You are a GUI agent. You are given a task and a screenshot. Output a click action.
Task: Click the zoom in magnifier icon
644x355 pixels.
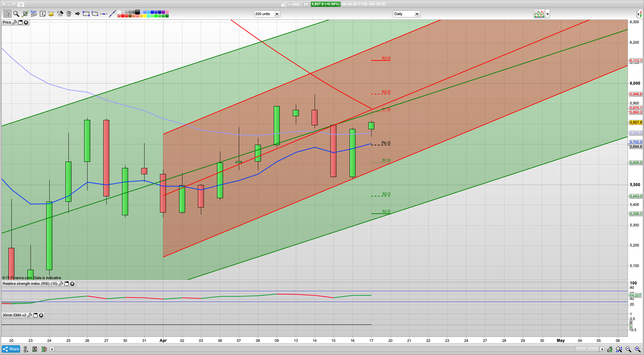[637, 349]
